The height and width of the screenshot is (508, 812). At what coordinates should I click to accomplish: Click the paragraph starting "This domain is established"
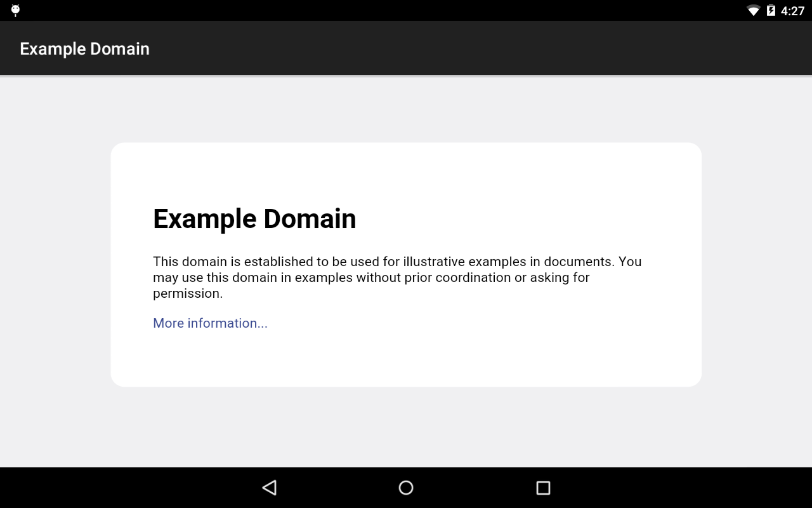pyautogui.click(x=397, y=277)
